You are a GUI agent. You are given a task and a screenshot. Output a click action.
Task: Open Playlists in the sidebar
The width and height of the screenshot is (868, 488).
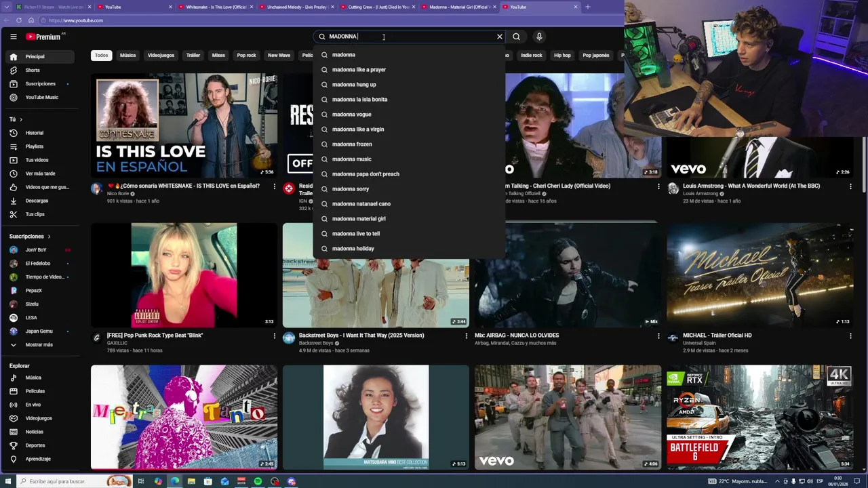pos(41,146)
